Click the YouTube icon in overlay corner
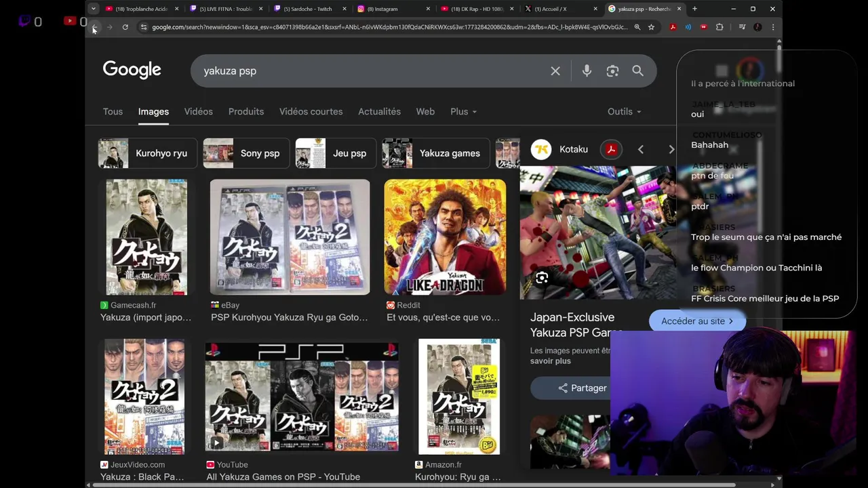868x488 pixels. [x=69, y=21]
